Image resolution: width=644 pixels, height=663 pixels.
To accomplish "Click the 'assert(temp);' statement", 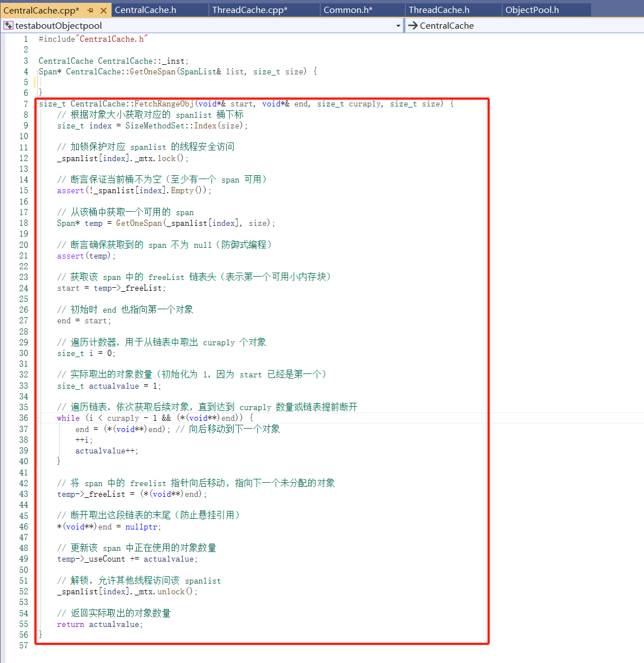I will point(86,256).
